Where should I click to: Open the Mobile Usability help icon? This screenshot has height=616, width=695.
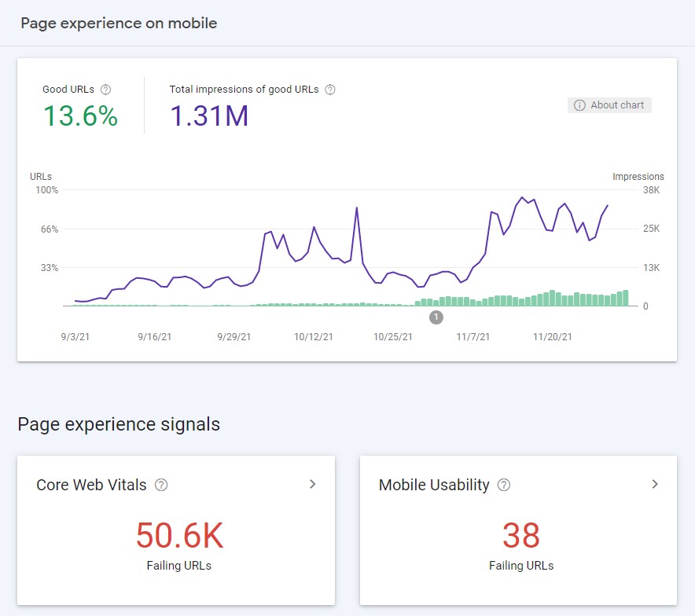pos(504,485)
